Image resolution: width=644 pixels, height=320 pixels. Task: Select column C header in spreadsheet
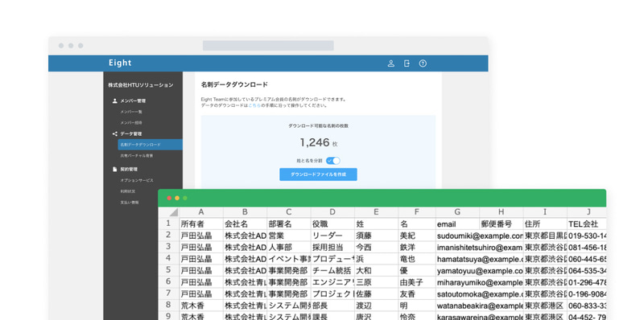tap(289, 212)
